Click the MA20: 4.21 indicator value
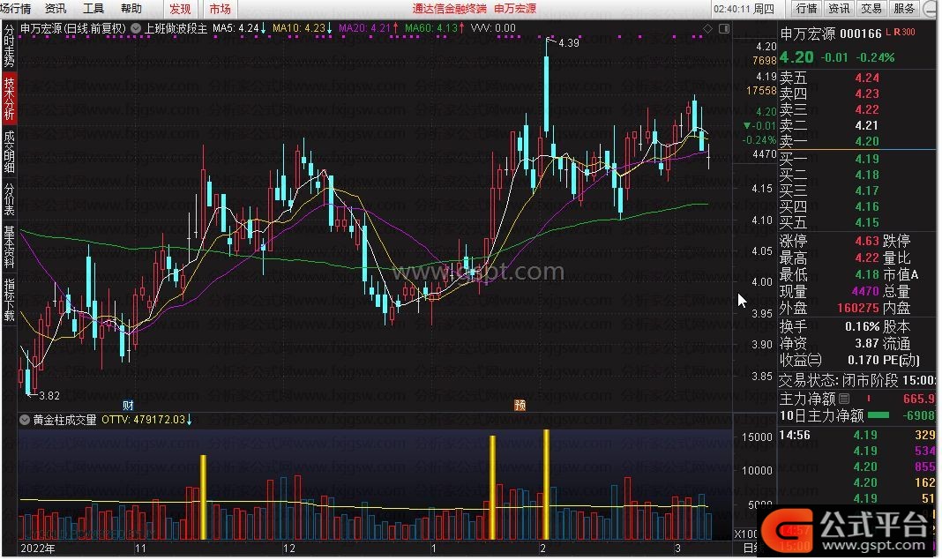 369,28
